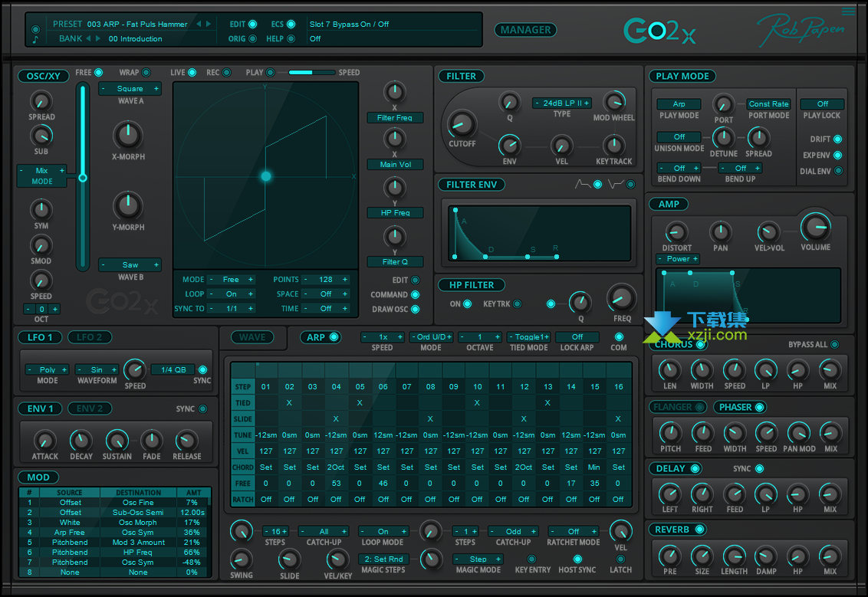Click the XY pad center point
Viewport: 868px width, 597px height.
coord(266,176)
